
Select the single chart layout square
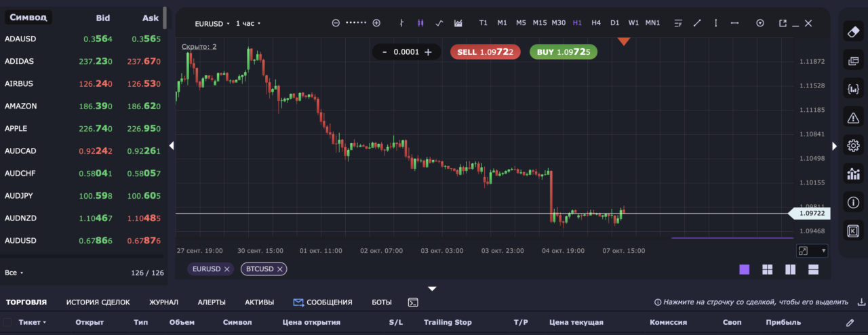pos(745,269)
